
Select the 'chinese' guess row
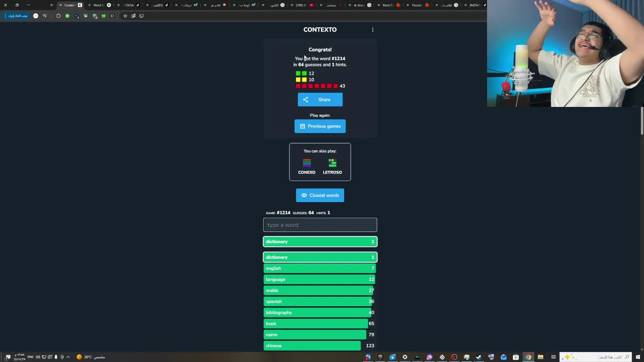click(x=320, y=345)
